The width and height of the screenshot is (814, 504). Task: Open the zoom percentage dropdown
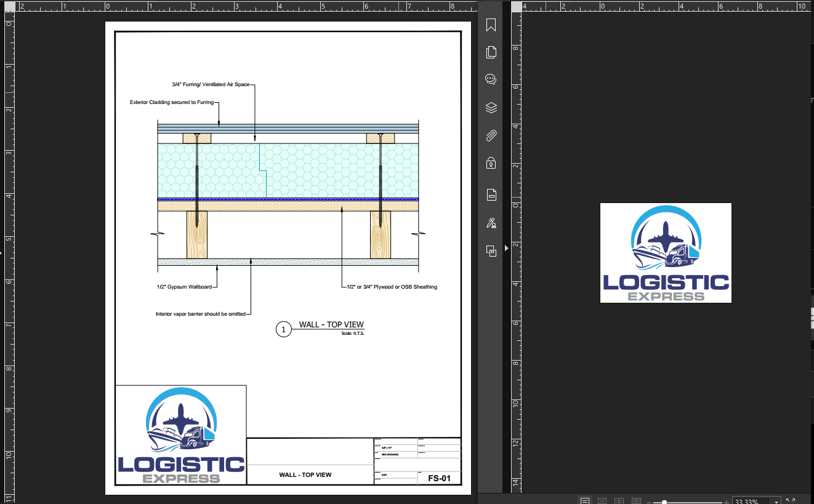[x=776, y=500]
